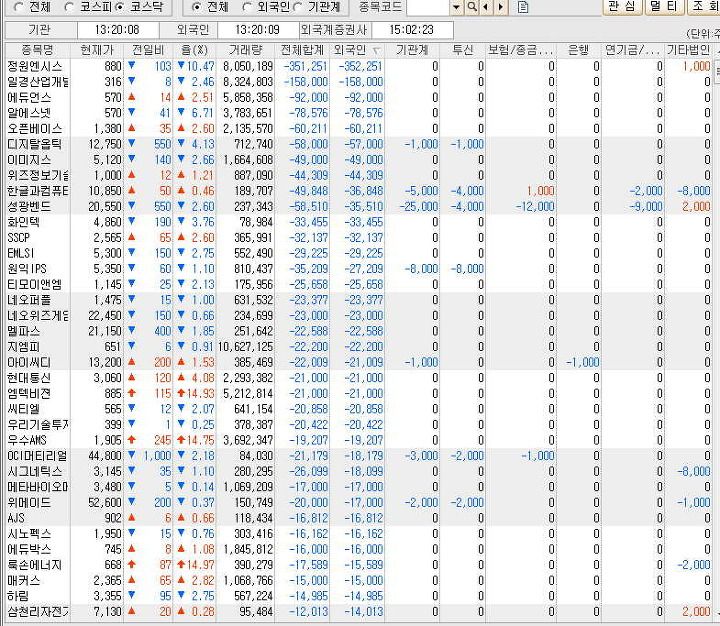Select the 아이씨디 stock row
720x626 pixels.
tap(359, 362)
